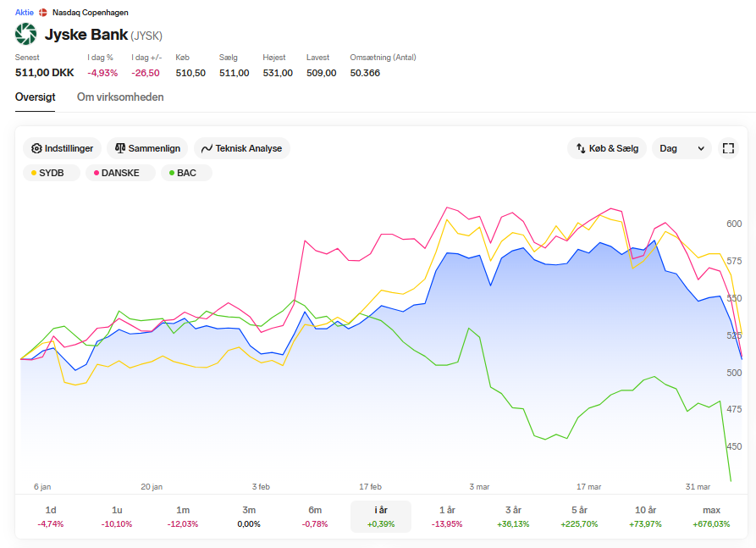Click the 17 feb axis label
Viewport: 756px width, 548px height.
[370, 487]
